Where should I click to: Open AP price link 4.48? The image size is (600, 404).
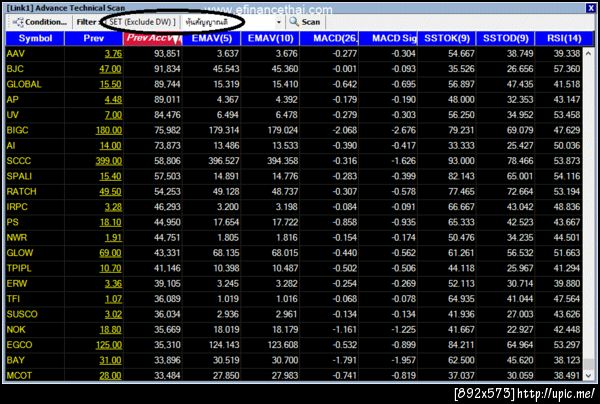[113, 99]
